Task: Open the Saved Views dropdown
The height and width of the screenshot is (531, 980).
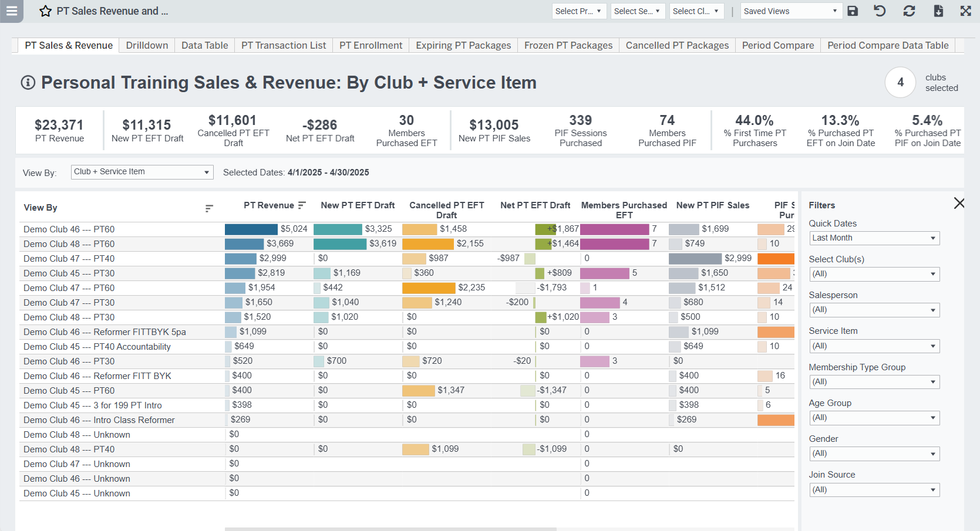Action: tap(790, 11)
